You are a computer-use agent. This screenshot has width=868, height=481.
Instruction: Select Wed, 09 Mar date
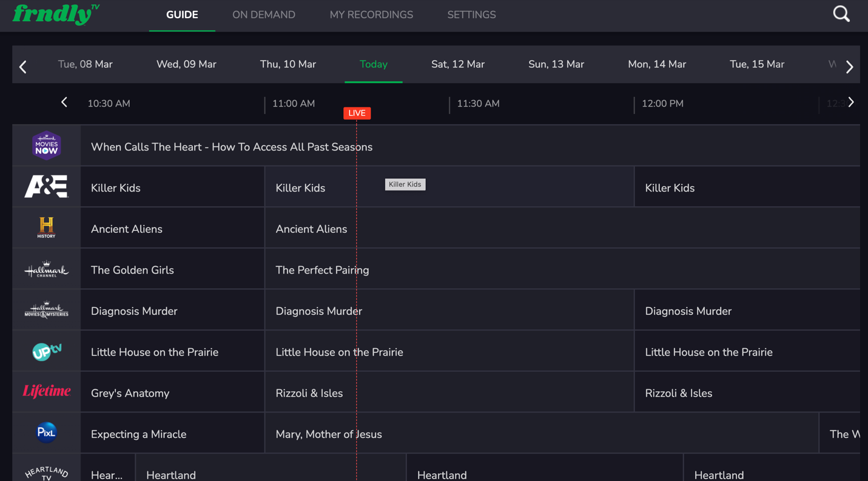[x=186, y=64]
